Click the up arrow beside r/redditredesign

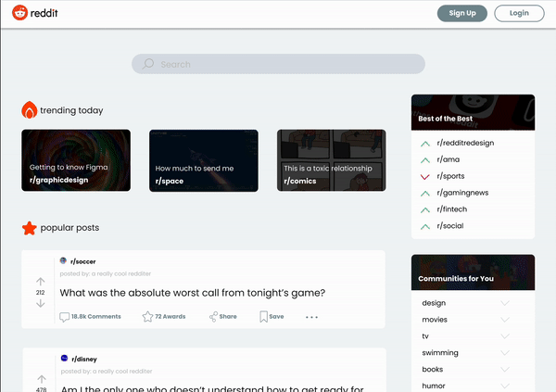425,144
